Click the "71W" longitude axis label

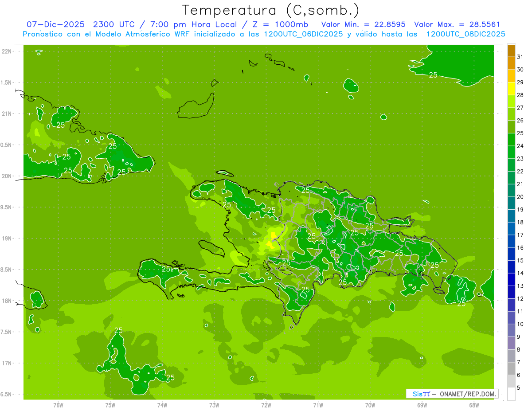click(318, 405)
